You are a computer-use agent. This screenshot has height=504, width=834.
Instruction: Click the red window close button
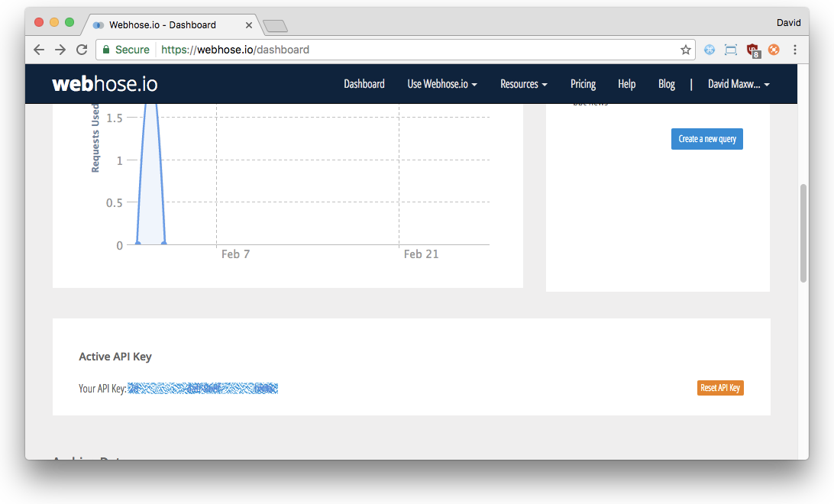pyautogui.click(x=39, y=22)
